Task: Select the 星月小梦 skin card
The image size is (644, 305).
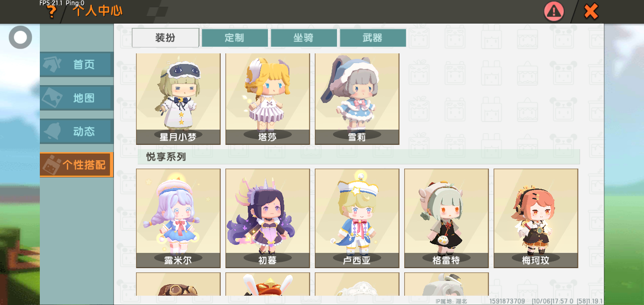Action: pos(178,99)
